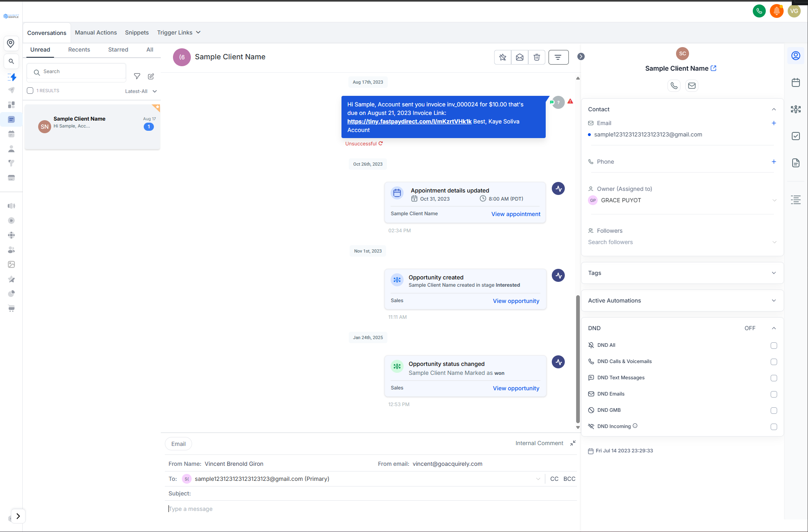Image resolution: width=808 pixels, height=532 pixels.
Task: Switch to Internal Comment
Action: 539,443
